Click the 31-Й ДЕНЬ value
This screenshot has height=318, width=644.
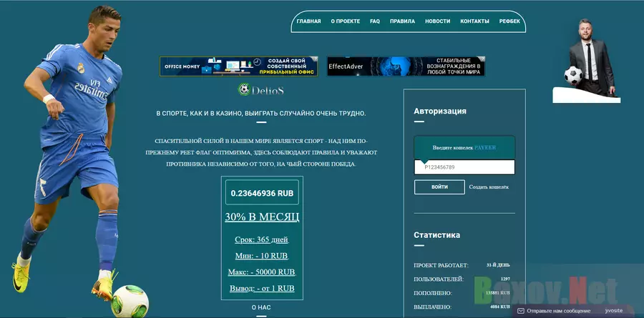coord(498,265)
